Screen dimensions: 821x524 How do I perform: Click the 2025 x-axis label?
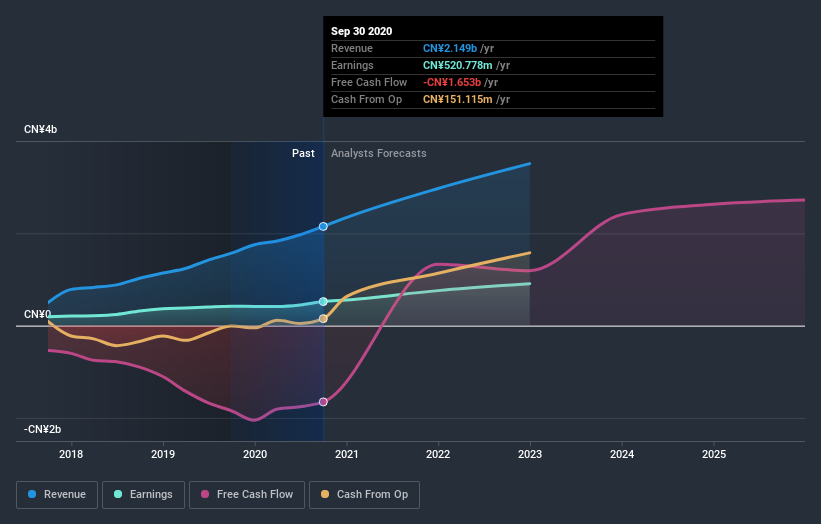(x=714, y=455)
